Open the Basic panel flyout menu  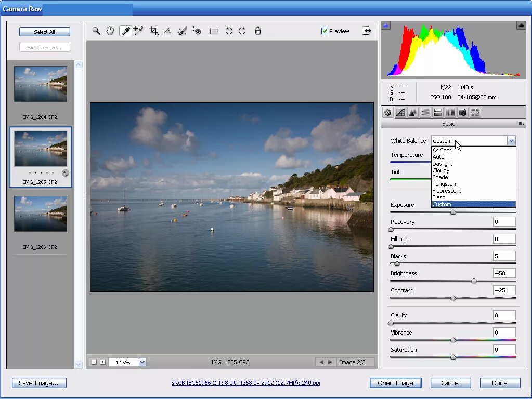pos(521,124)
